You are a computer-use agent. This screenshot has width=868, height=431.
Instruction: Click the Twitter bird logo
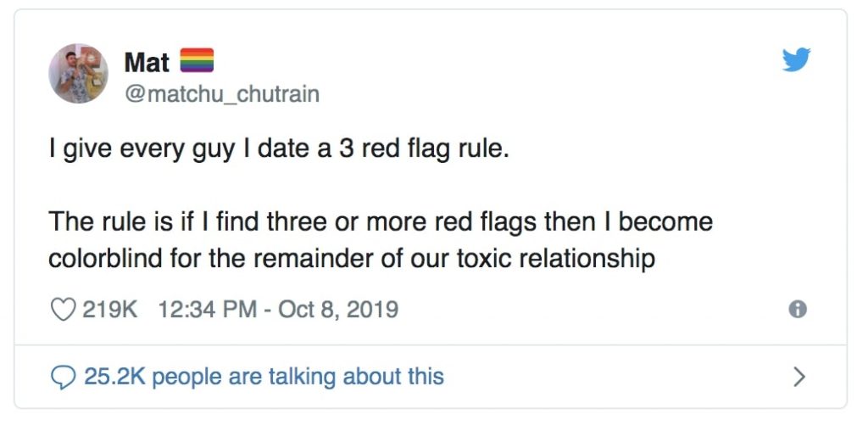pos(797,59)
